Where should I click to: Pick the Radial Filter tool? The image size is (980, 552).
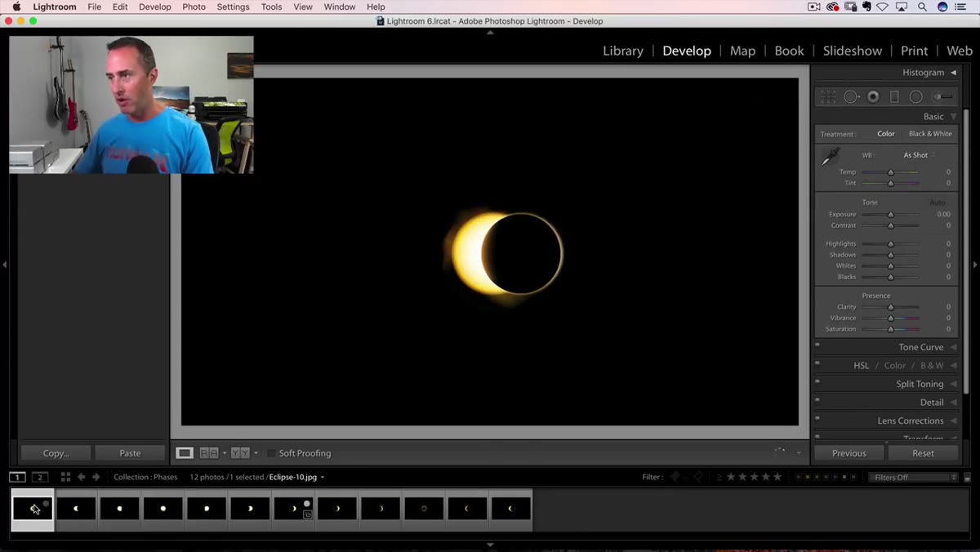coord(916,96)
